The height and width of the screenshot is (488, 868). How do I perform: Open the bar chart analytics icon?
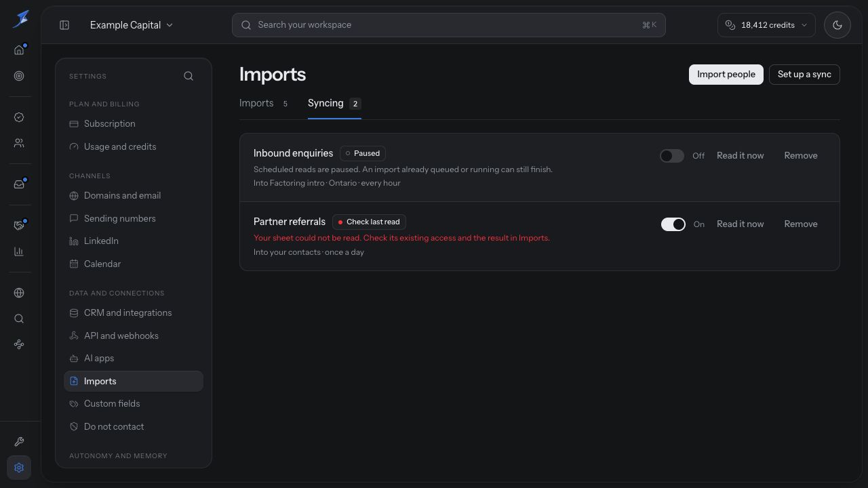tap(19, 251)
